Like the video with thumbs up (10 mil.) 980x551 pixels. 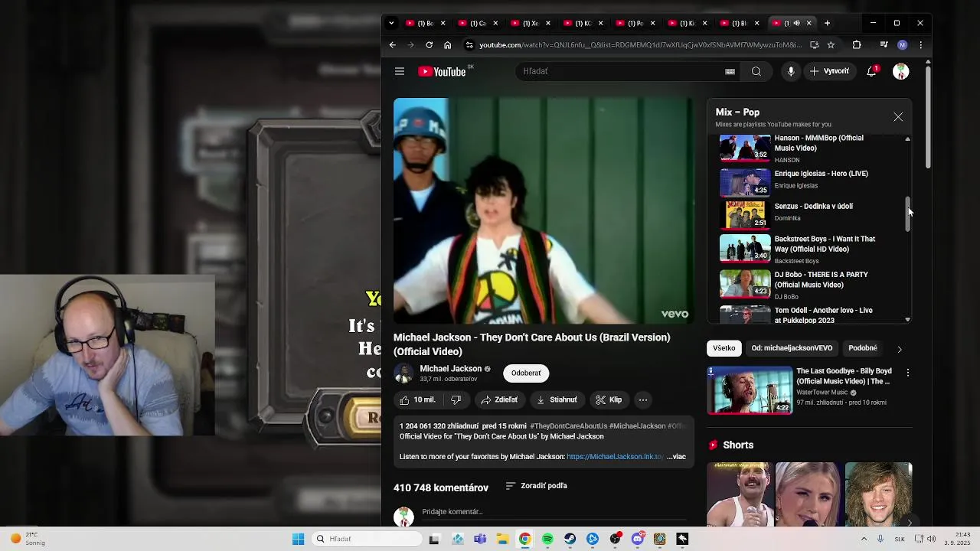(x=417, y=399)
